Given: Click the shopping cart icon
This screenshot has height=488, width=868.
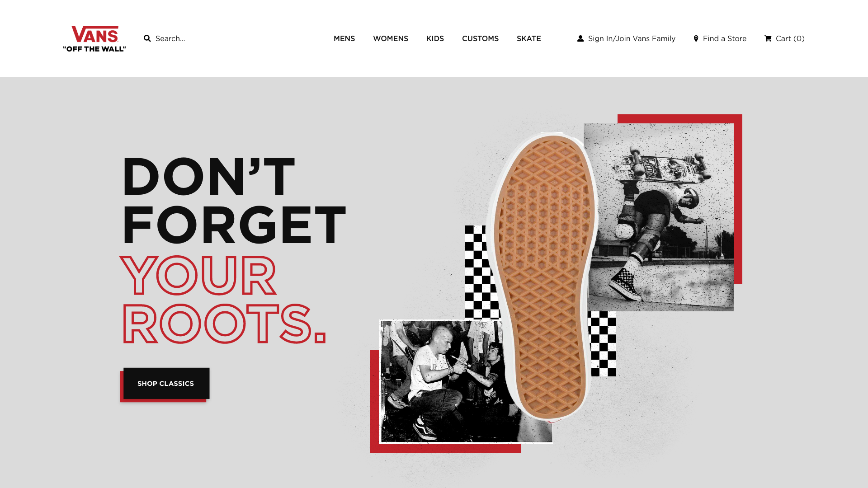Looking at the screenshot, I should [x=768, y=38].
